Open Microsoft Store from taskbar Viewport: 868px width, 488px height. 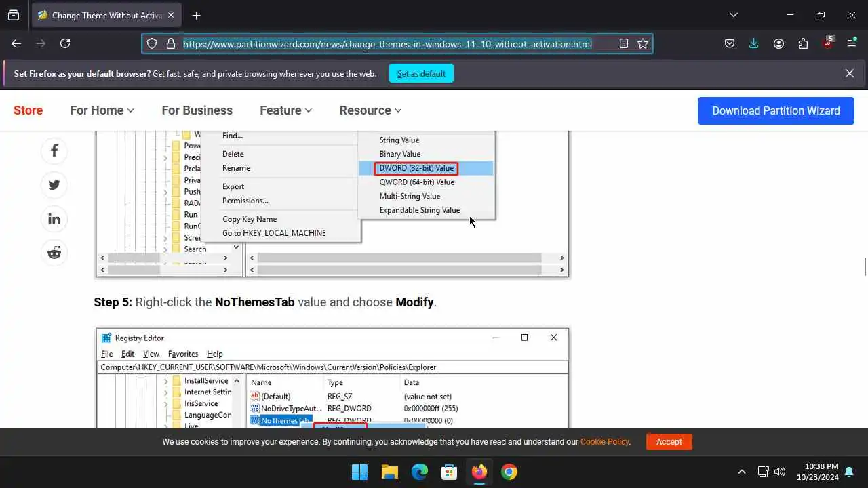[x=449, y=472]
